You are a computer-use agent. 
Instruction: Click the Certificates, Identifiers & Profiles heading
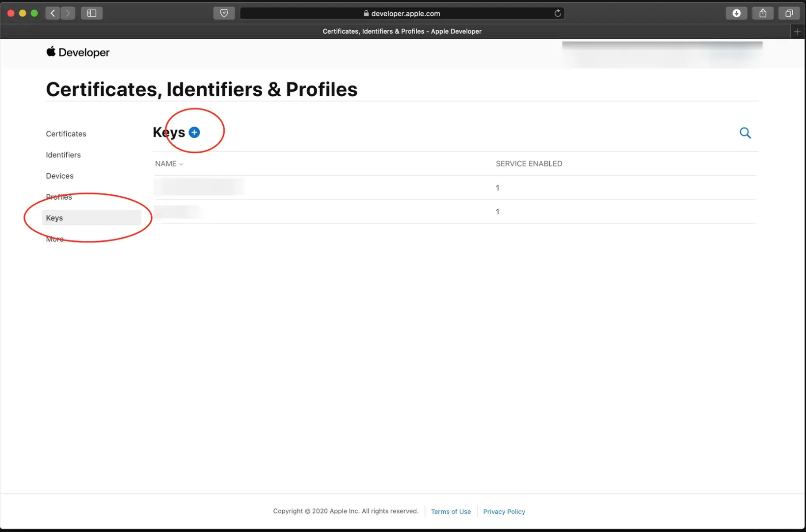click(x=202, y=89)
